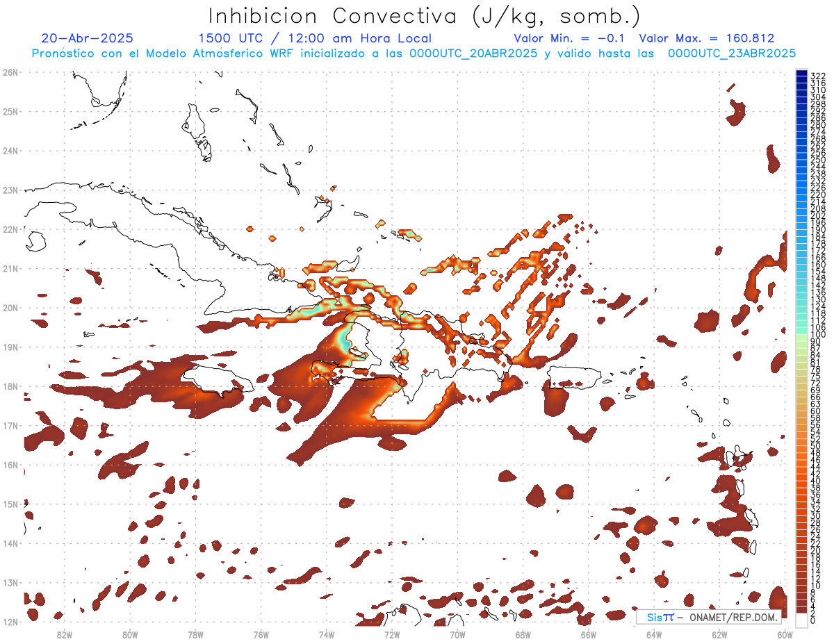Click the latitude axis label '17N'

click(10, 425)
